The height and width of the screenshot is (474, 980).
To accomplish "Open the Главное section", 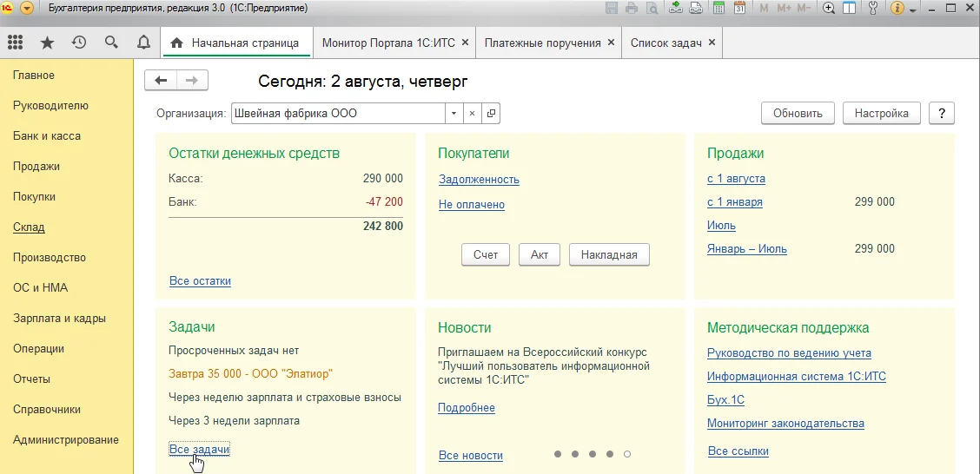I will [x=34, y=76].
